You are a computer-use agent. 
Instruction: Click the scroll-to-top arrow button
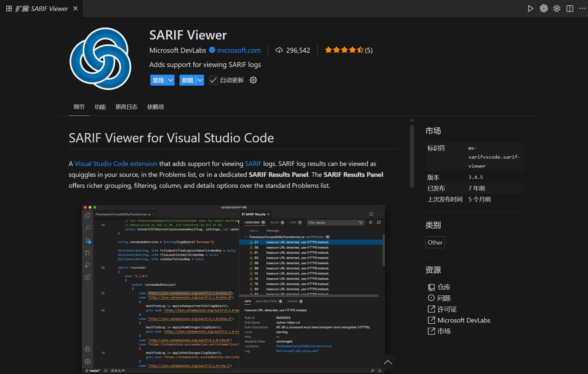(x=388, y=362)
